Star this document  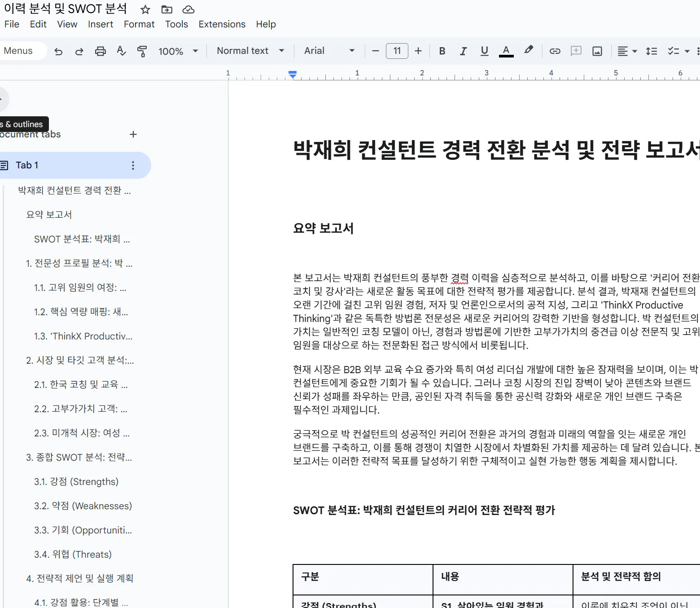click(x=144, y=9)
